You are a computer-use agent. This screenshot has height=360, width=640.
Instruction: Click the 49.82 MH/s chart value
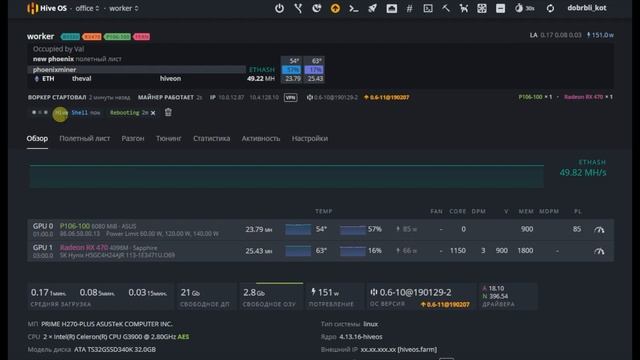(x=583, y=173)
